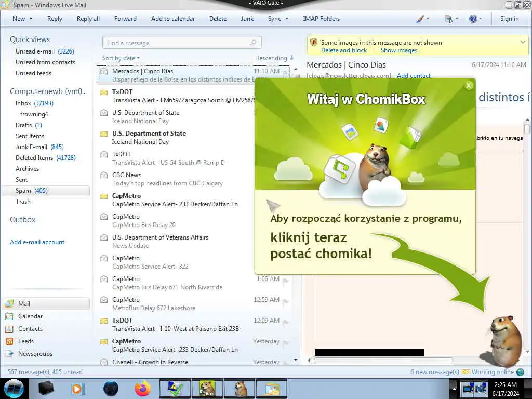This screenshot has width=532, height=399.
Task: Open ChomikBox taskbar button labeled Box
Action: 207,389
